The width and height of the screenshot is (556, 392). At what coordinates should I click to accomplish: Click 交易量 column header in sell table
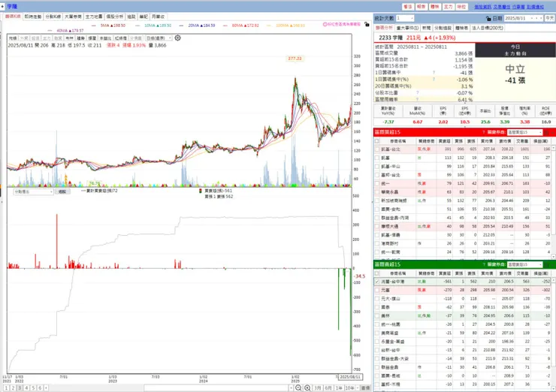pos(522,273)
